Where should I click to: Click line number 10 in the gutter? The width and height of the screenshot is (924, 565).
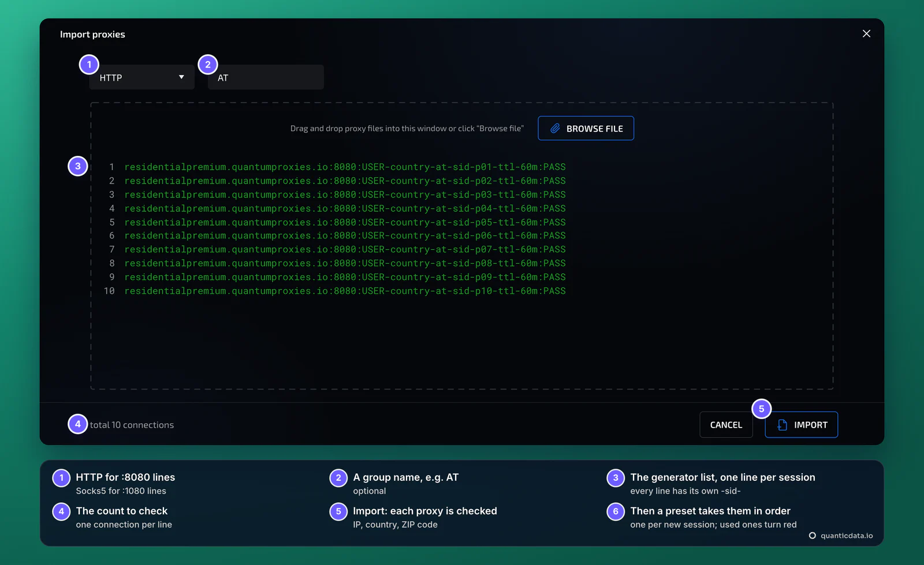109,291
